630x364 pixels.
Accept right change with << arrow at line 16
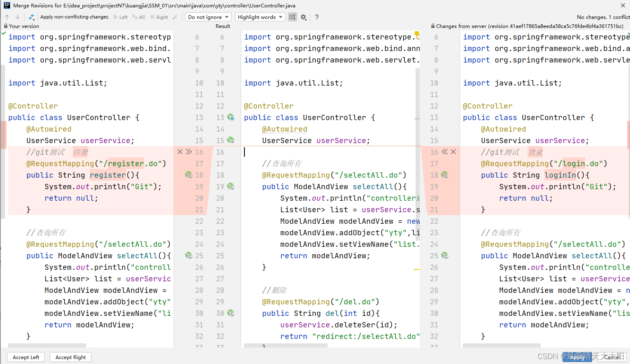coord(444,152)
